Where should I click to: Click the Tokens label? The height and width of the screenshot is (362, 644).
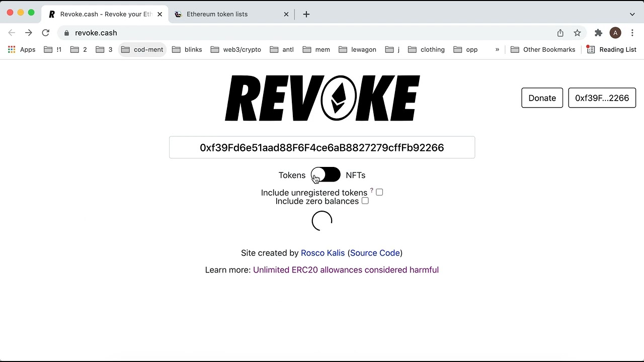292,175
